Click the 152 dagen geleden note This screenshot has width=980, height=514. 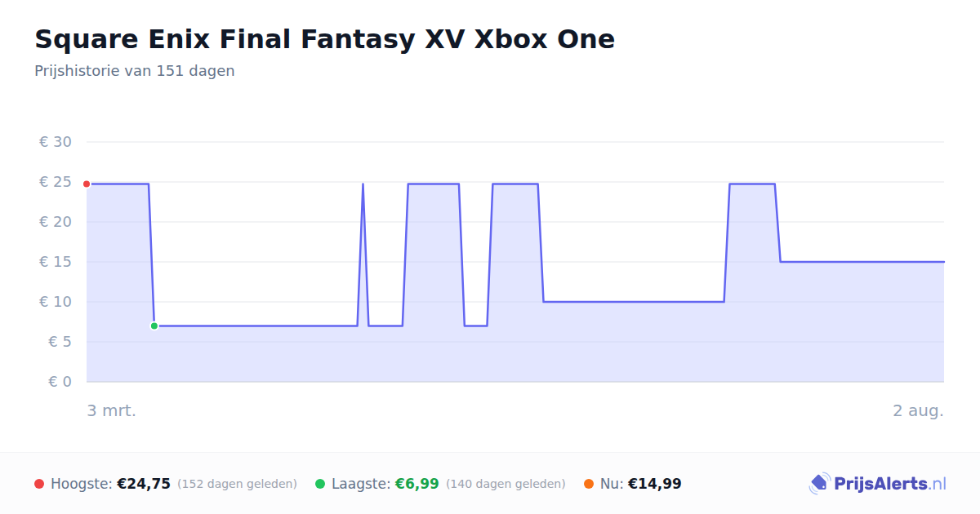pyautogui.click(x=237, y=484)
